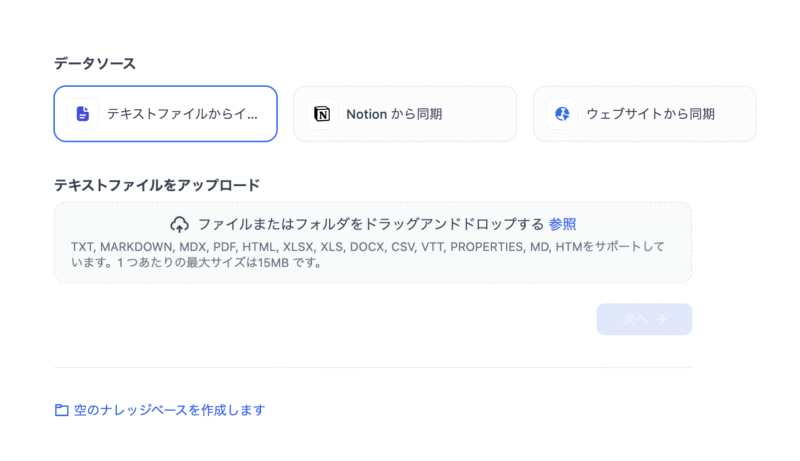Click the arrow inside the 次へ button

pyautogui.click(x=660, y=319)
